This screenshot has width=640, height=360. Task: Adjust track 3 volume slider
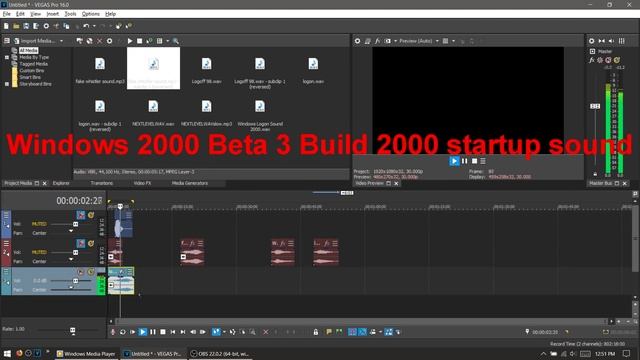point(75,280)
